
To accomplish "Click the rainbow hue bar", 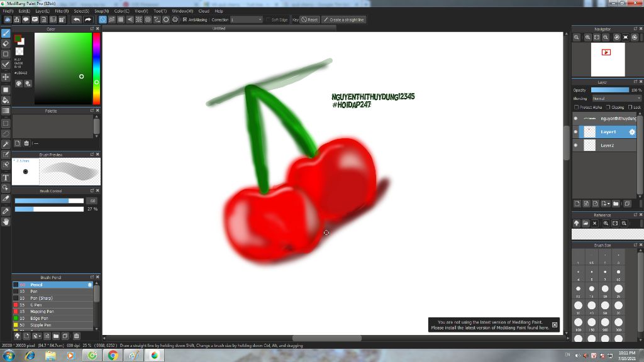I will pos(96,69).
